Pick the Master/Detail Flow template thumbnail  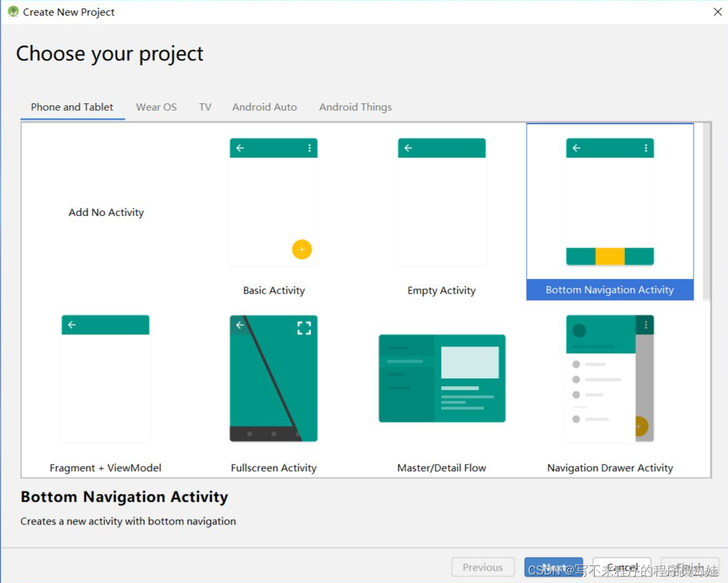coord(442,378)
